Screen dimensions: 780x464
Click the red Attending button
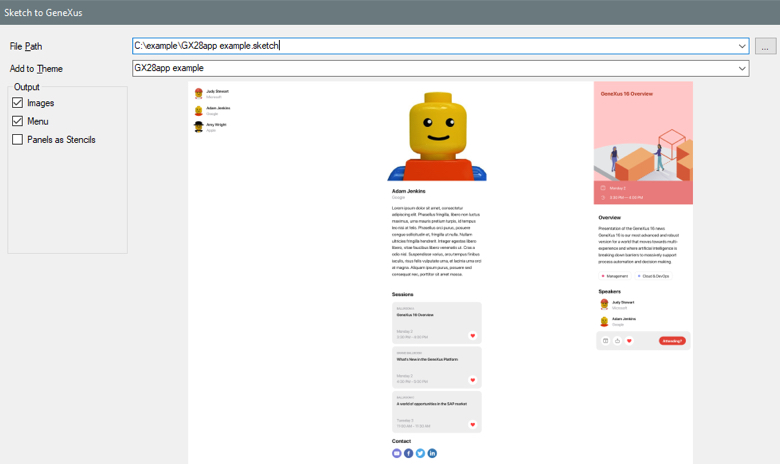coord(672,341)
